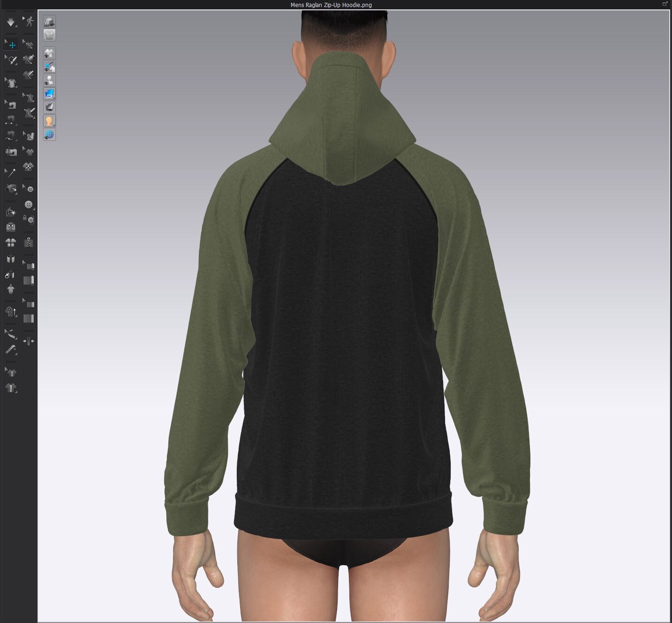Switch to Animation mode via walking figure icon
Image resolution: width=672 pixels, height=623 pixels.
click(29, 21)
